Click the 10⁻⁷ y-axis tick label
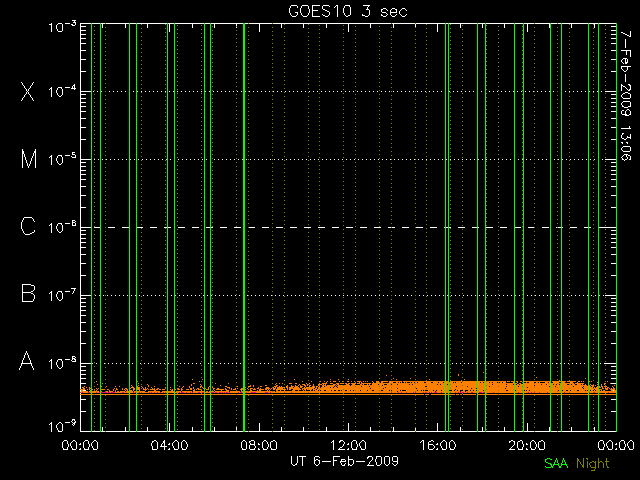Image resolution: width=640 pixels, height=480 pixels. (62, 295)
